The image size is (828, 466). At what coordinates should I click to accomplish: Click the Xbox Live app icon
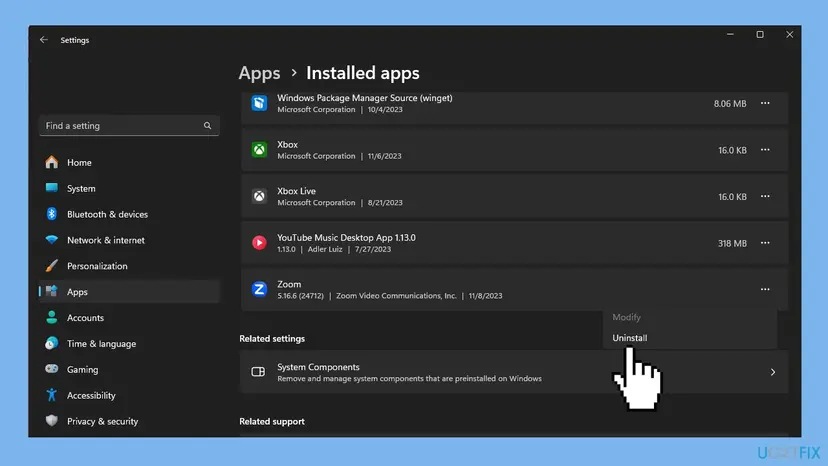pos(259,196)
